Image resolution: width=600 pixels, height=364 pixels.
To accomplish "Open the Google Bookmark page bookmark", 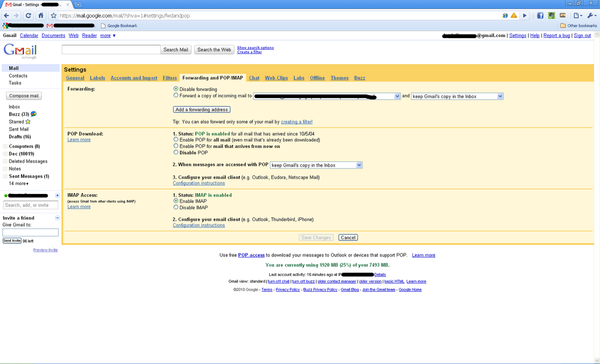I will 119,26.
